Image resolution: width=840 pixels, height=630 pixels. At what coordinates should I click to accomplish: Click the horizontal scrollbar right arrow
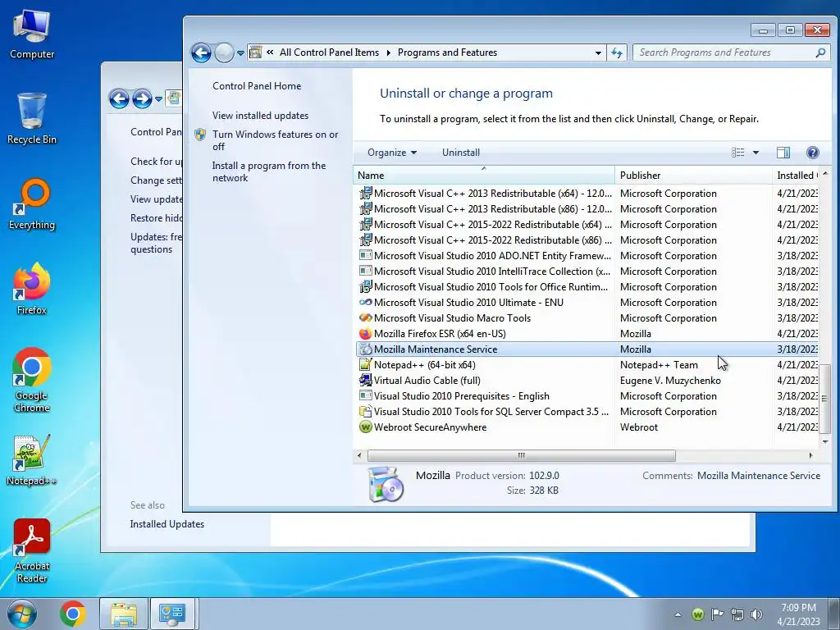[811, 455]
